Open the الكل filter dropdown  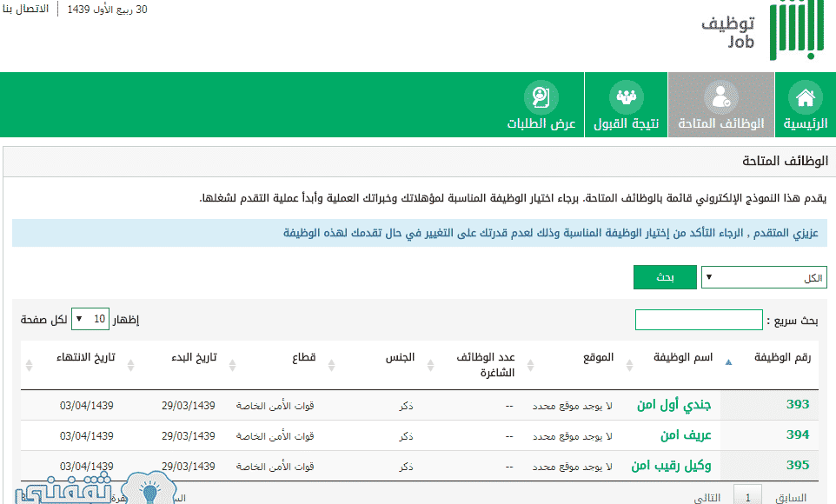click(x=764, y=277)
